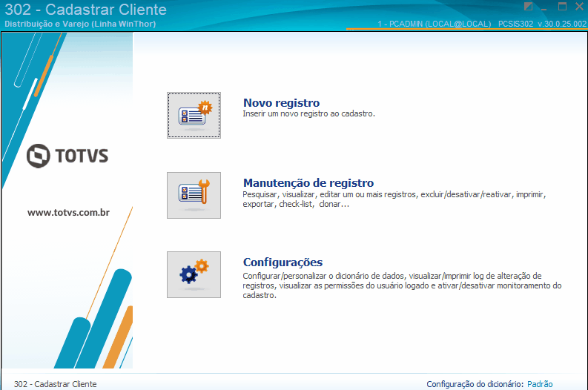Select the Novo registro heading
The height and width of the screenshot is (390, 588).
point(281,103)
